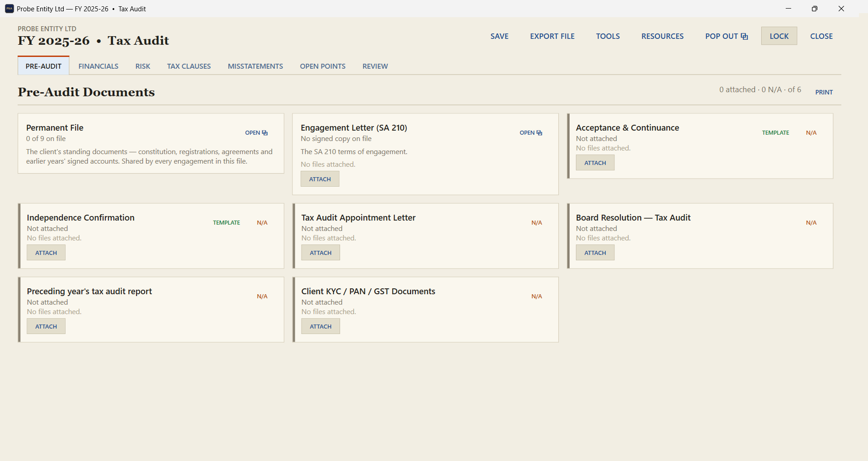
Task: Click the Close link in the header
Action: [x=821, y=36]
